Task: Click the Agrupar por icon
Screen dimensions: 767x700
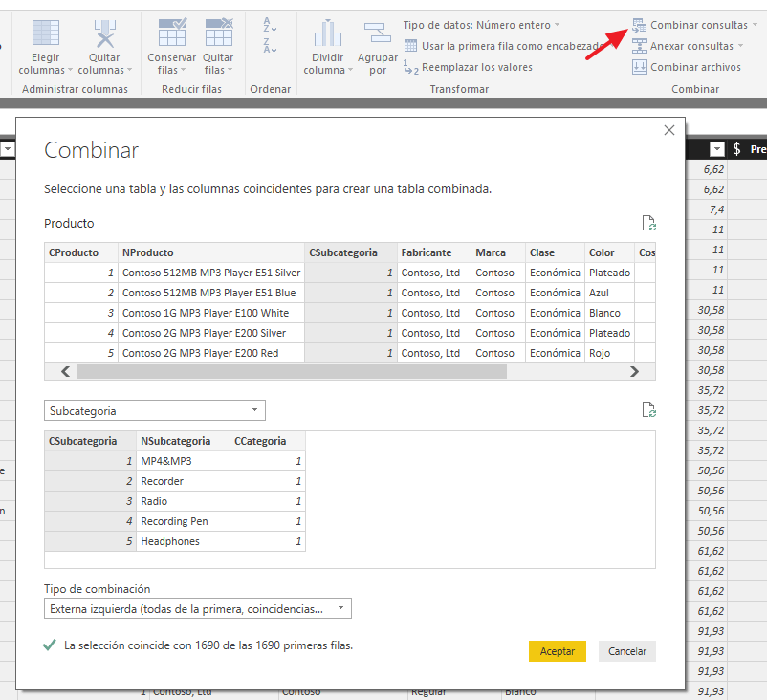Action: [378, 33]
